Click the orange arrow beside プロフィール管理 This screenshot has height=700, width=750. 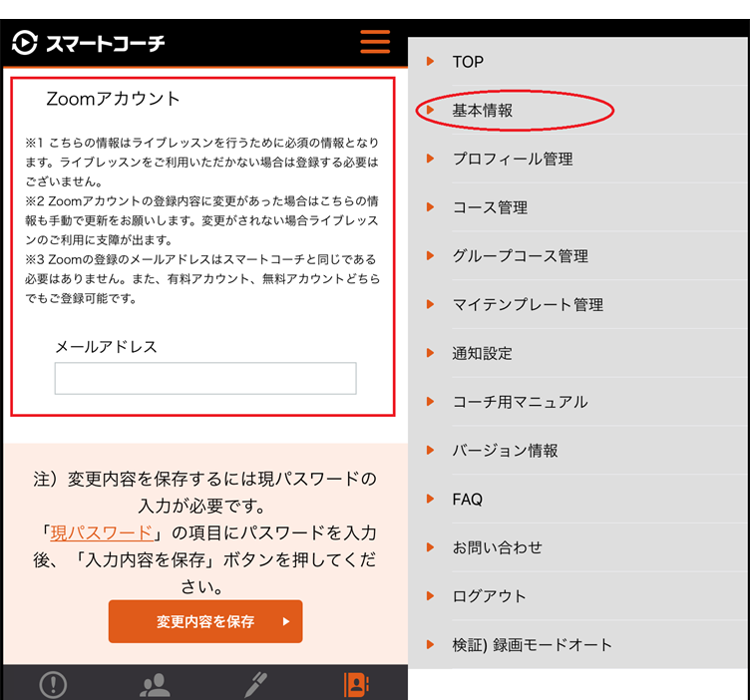430,159
